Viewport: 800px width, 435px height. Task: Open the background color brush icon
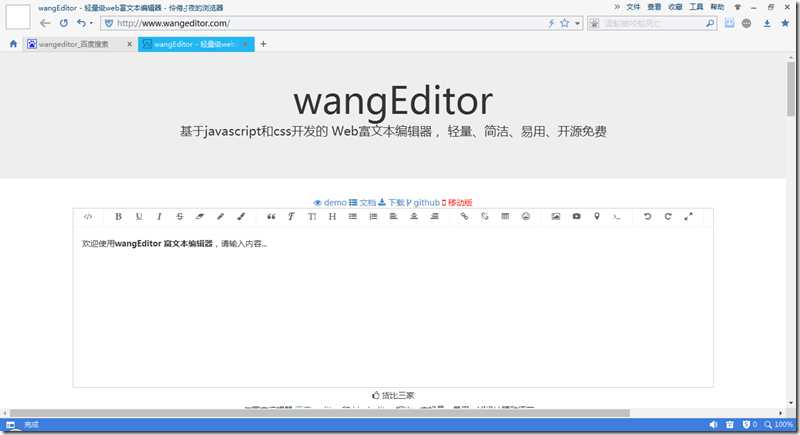241,217
